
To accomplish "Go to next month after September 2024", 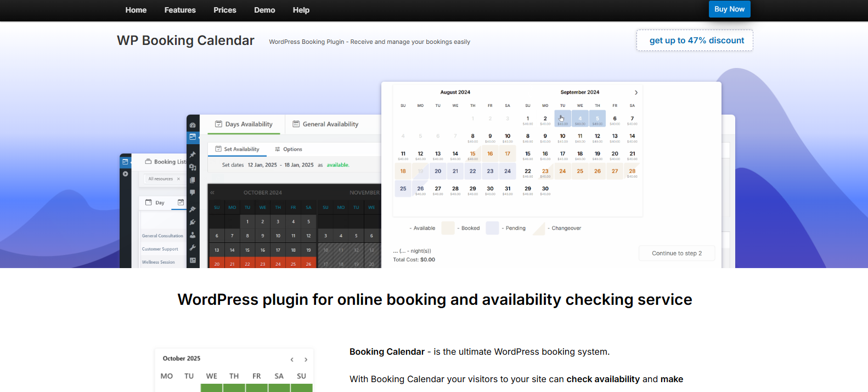I will point(636,93).
